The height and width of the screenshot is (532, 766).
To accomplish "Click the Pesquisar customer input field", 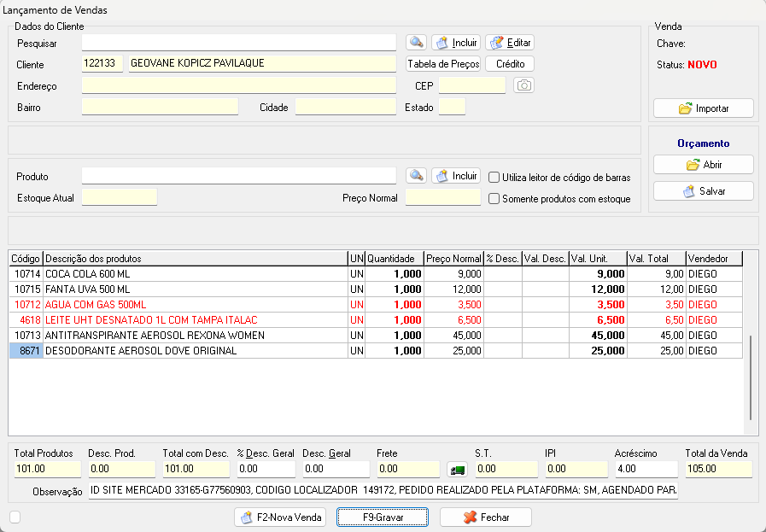I will point(239,43).
